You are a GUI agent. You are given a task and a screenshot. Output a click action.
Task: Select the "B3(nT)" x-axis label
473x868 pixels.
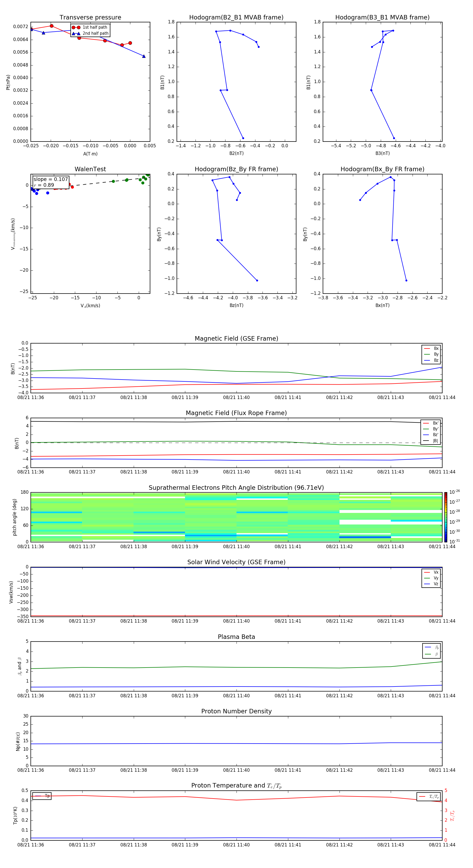[382, 153]
